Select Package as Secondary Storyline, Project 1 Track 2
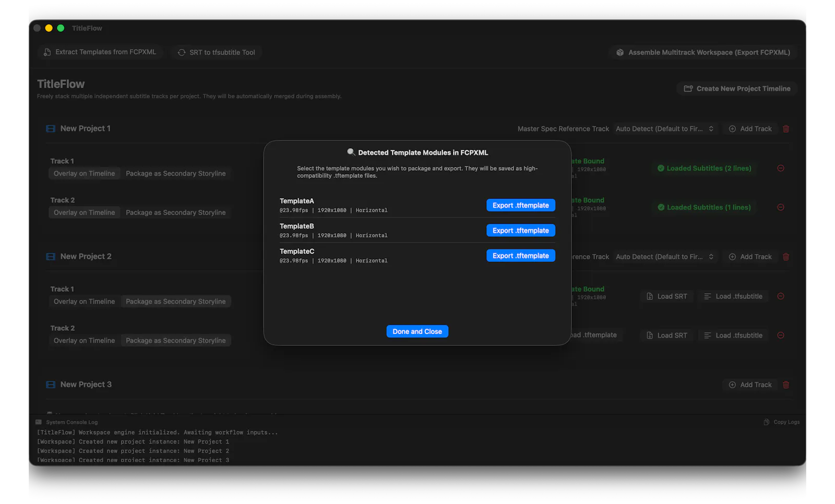The height and width of the screenshot is (504, 835). pyautogui.click(x=176, y=212)
